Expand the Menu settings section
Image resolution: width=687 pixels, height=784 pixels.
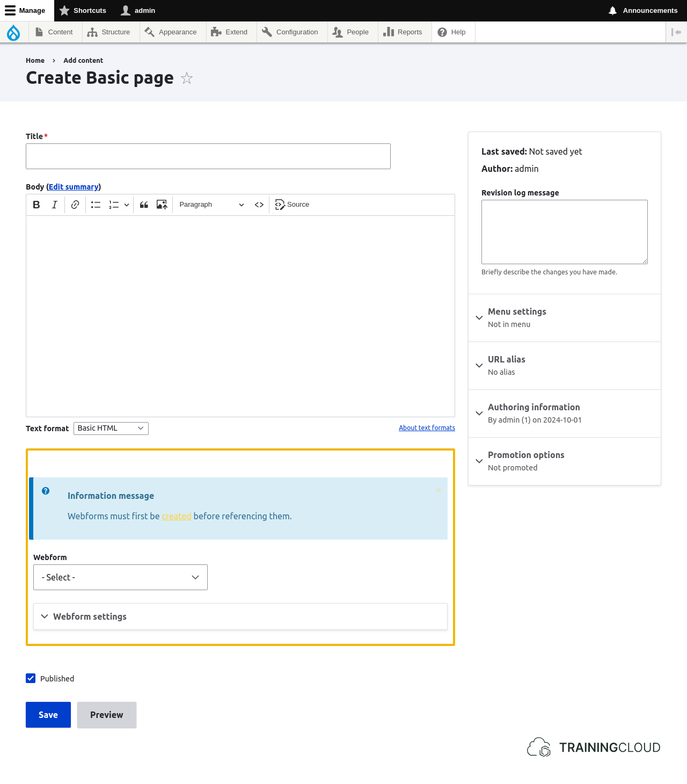click(x=565, y=318)
